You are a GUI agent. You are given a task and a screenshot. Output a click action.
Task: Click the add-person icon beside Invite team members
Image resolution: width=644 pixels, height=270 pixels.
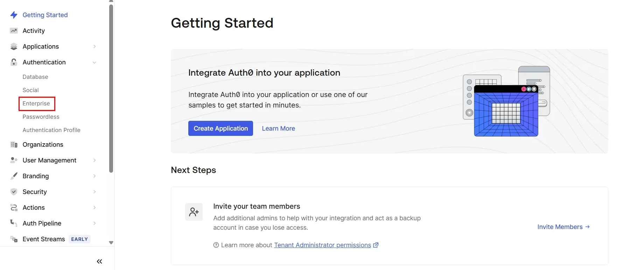[x=194, y=212]
